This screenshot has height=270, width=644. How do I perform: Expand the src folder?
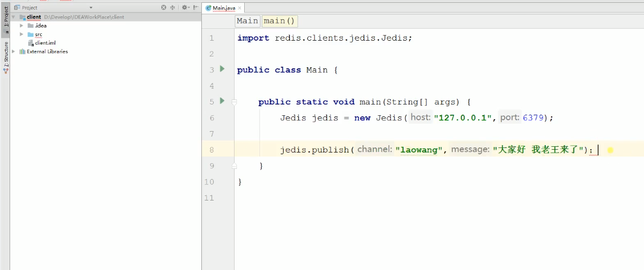(x=21, y=34)
